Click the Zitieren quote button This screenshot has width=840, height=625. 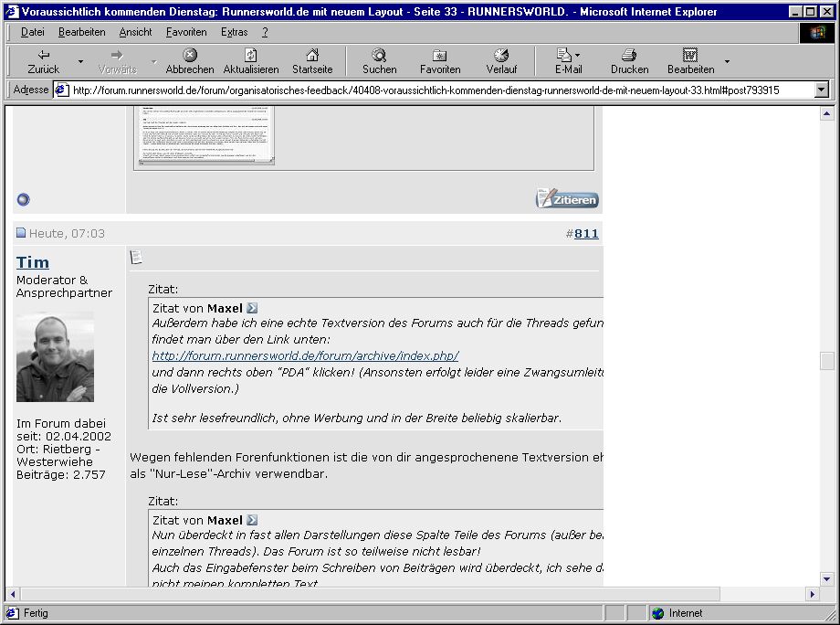[x=567, y=198]
